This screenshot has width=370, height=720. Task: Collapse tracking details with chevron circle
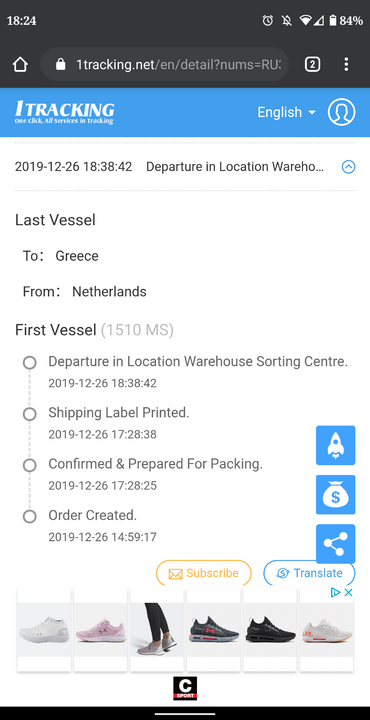point(348,167)
